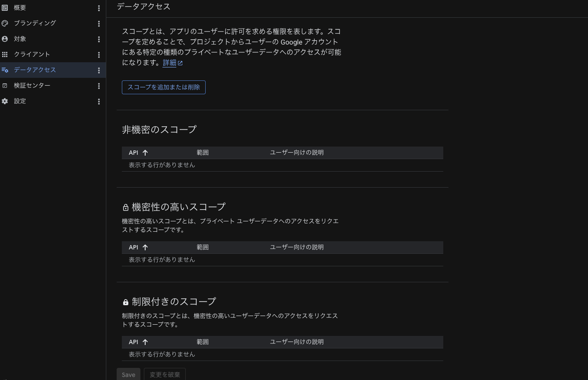The image size is (588, 380).
Task: Open 対象 section in sidebar
Action: click(20, 39)
